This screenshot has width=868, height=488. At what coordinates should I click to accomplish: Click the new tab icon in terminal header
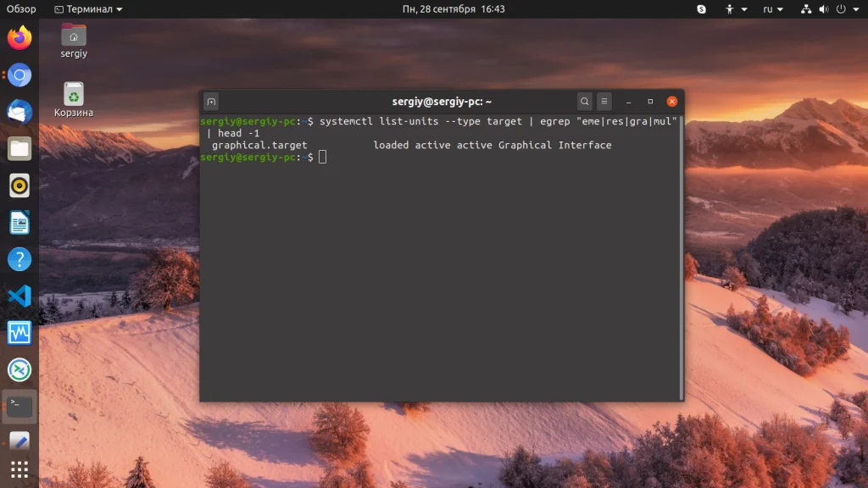209,101
